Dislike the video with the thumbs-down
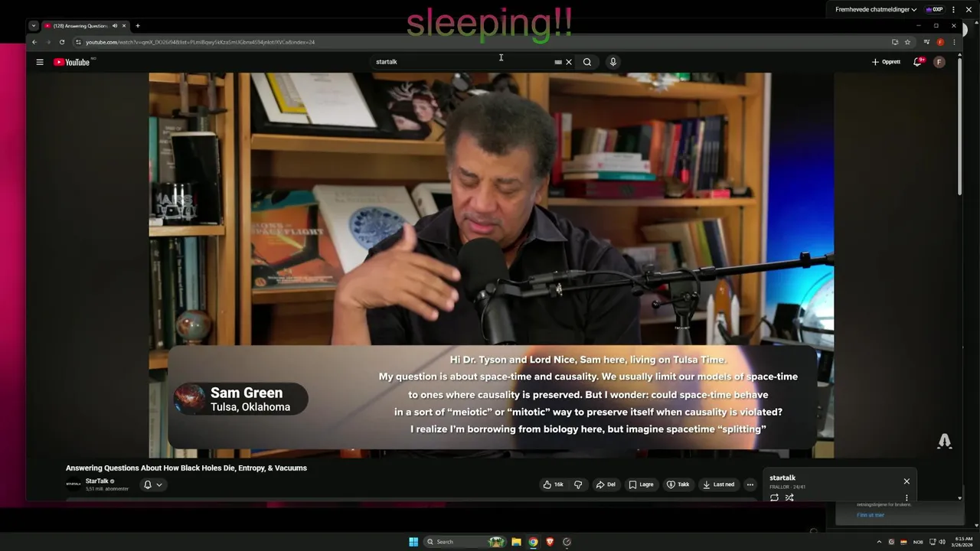The height and width of the screenshot is (551, 980). point(578,484)
